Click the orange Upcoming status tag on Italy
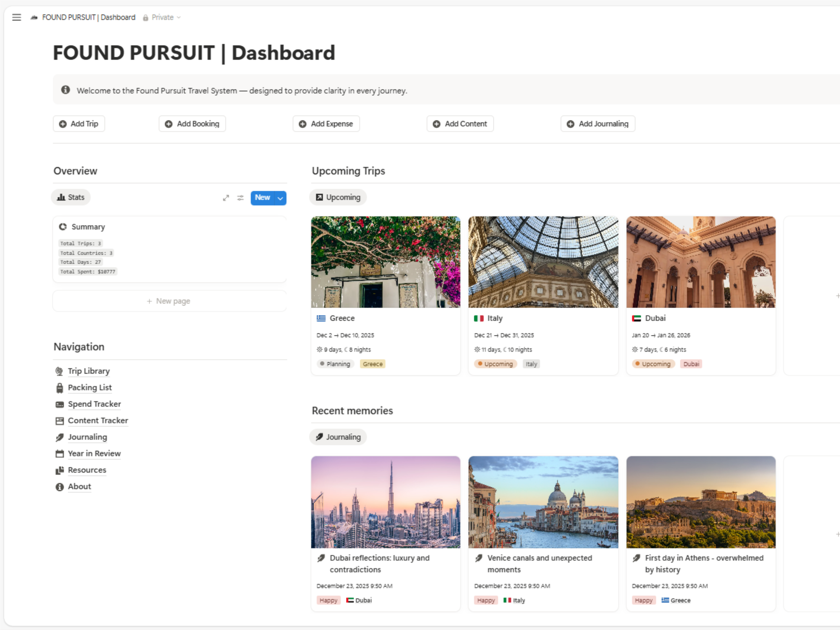 495,364
